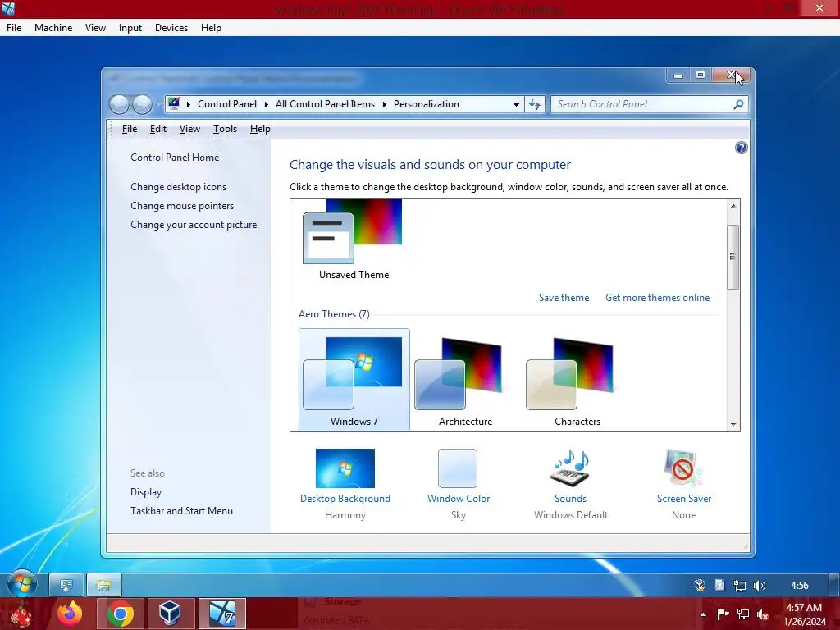Click guest tray icon left of Action Center
Viewport: 840px width, 630px height.
[x=699, y=586]
